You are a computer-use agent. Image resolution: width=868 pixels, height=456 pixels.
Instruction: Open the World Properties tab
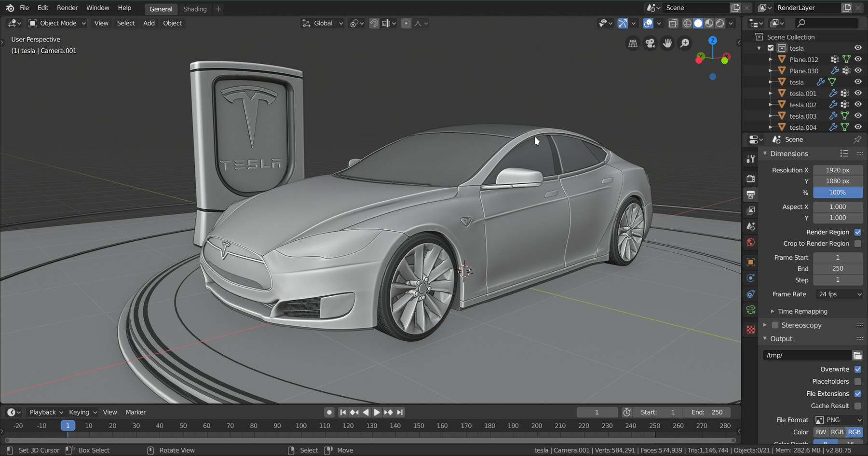[x=750, y=242]
